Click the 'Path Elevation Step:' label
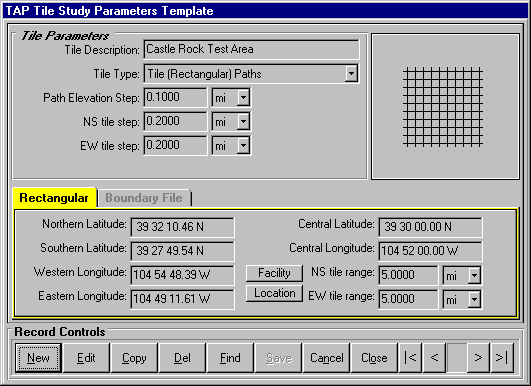The width and height of the screenshot is (531, 386). pyautogui.click(x=91, y=98)
